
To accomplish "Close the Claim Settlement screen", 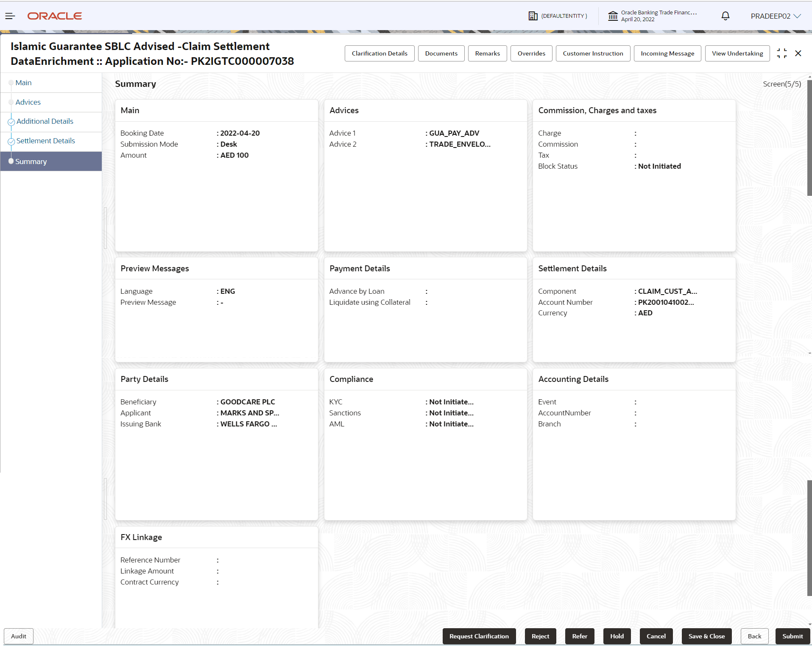I will pos(798,53).
